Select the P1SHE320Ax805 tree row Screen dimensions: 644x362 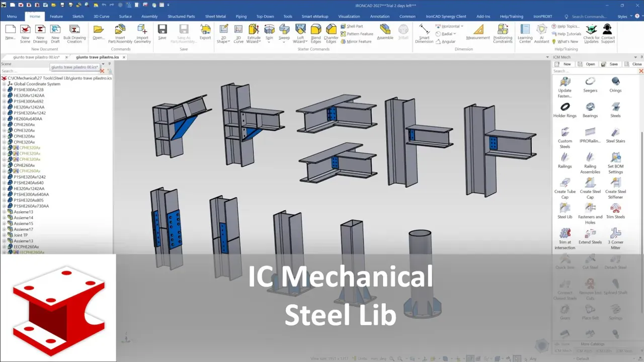point(28,200)
